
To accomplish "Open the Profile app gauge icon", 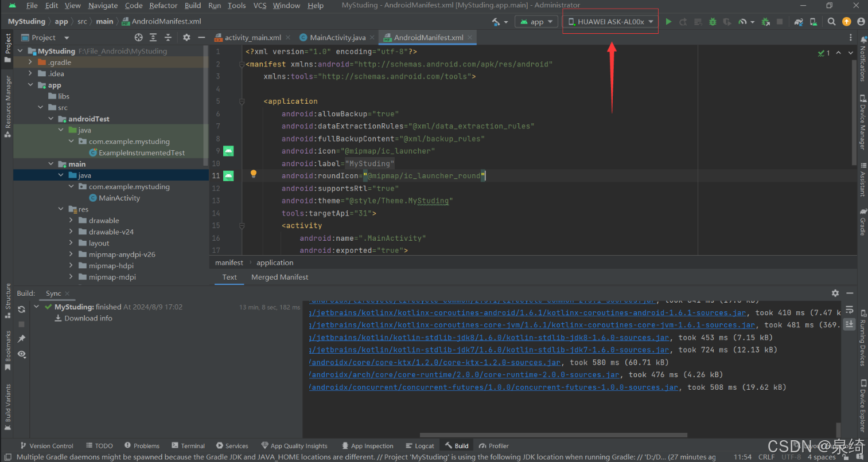I will pos(742,22).
